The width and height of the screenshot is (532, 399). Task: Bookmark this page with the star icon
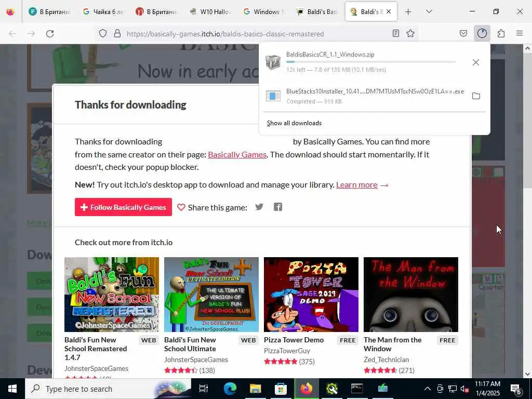(x=410, y=33)
